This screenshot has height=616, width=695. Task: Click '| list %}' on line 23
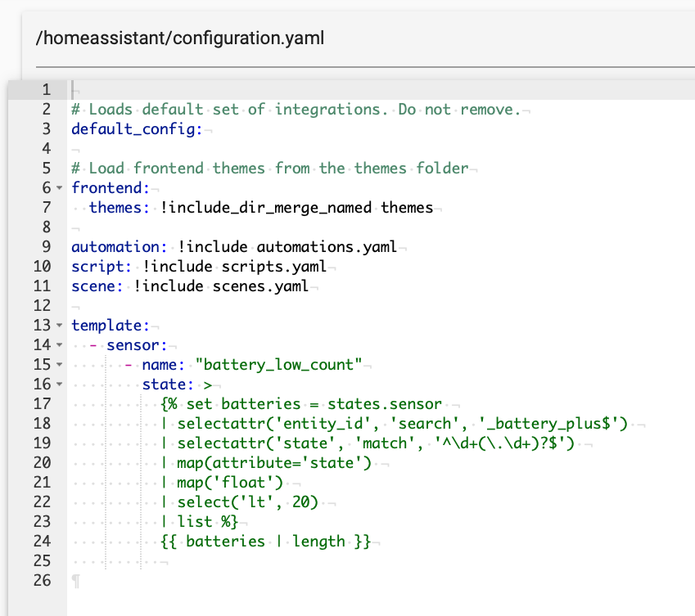199,522
